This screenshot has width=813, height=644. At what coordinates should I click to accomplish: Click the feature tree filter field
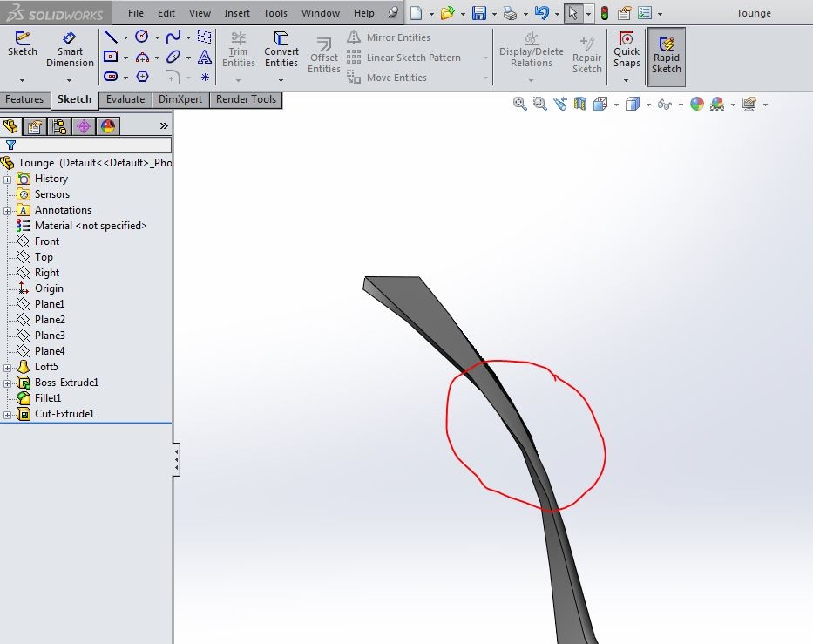tap(86, 145)
